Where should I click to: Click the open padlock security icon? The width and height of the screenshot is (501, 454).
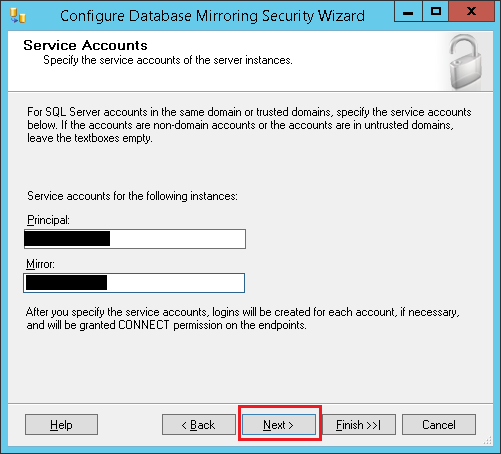(x=465, y=62)
